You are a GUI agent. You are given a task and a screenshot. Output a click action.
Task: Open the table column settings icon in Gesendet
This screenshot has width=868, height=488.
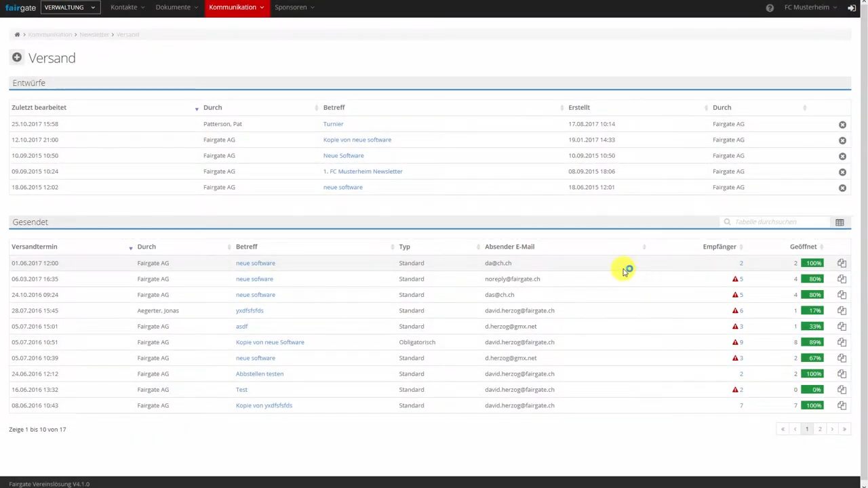pyautogui.click(x=840, y=222)
